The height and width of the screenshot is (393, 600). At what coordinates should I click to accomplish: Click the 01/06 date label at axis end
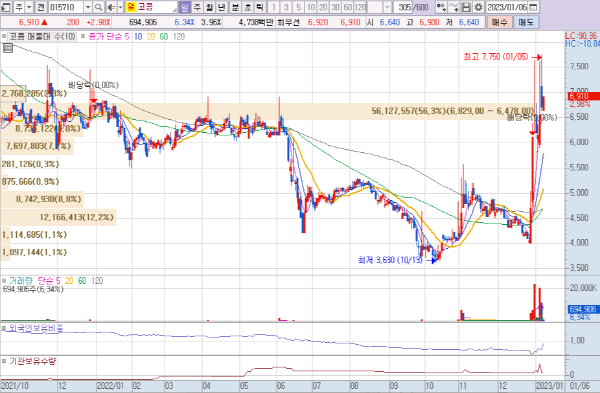(x=580, y=386)
